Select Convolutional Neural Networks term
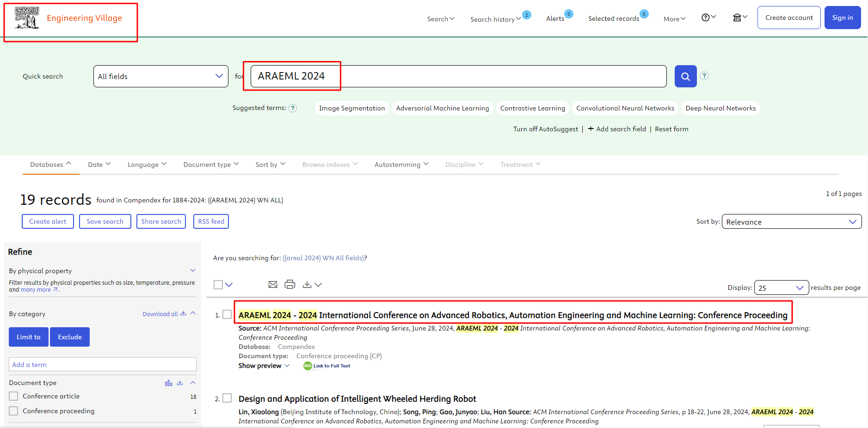The width and height of the screenshot is (868, 428). (x=625, y=108)
